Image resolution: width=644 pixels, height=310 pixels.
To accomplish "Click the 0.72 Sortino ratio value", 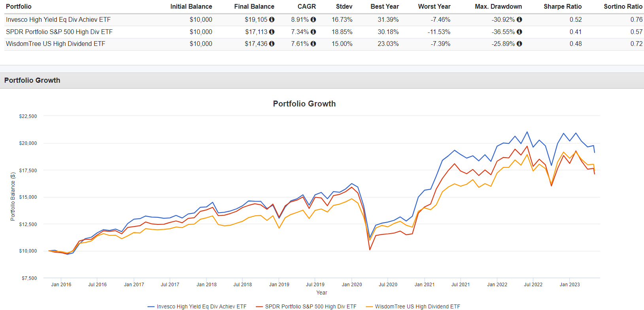I will coord(636,44).
